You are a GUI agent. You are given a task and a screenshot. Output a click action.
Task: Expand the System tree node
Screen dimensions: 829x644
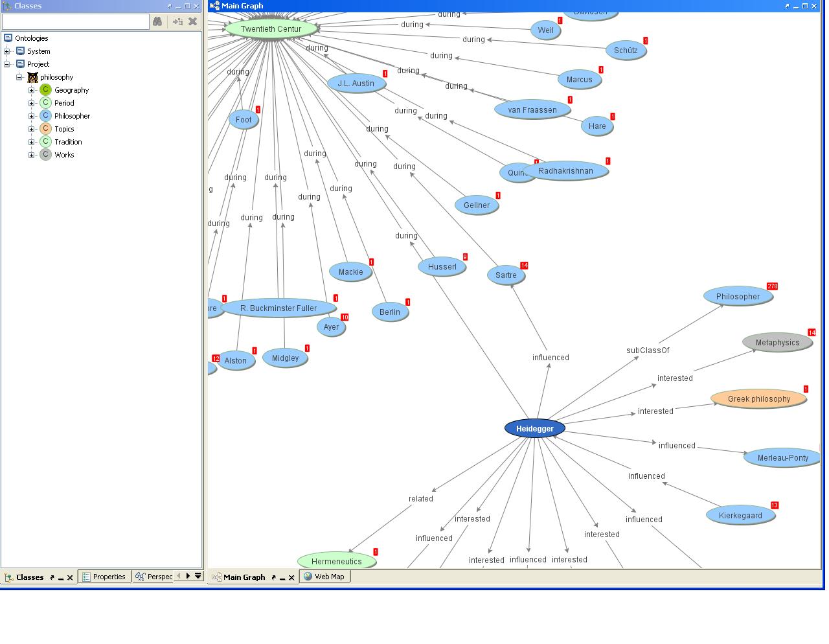tap(7, 51)
